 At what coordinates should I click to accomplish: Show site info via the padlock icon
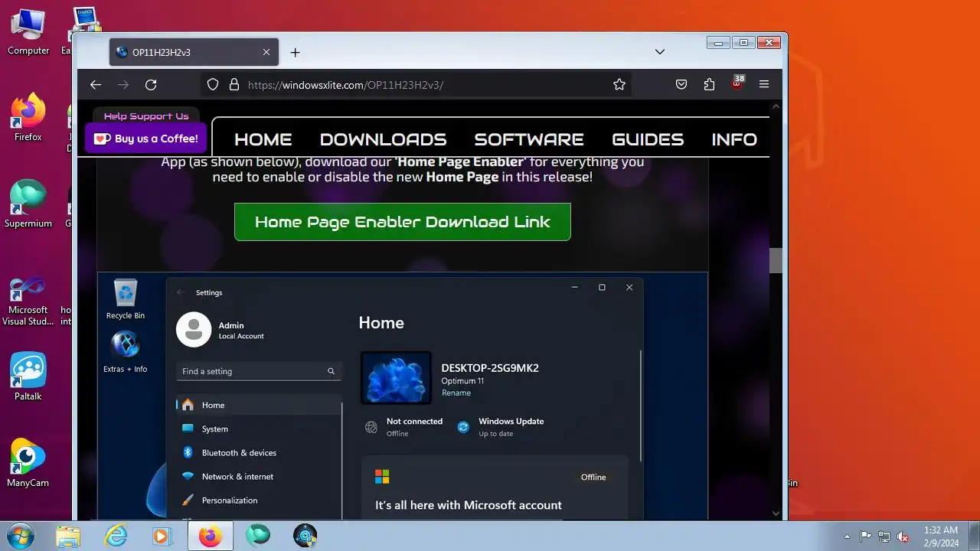tap(234, 85)
